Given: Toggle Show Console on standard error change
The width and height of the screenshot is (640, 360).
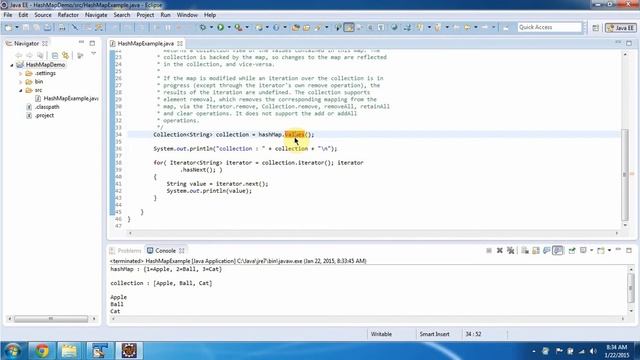Looking at the screenshot, I should [x=558, y=250].
